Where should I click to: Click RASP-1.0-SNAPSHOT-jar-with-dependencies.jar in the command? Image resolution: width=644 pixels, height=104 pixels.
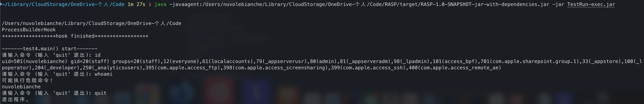485,4
